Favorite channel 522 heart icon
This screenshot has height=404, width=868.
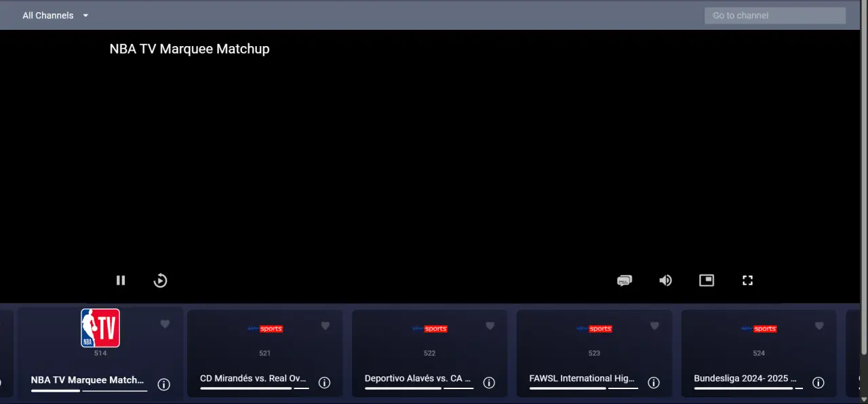pos(490,326)
